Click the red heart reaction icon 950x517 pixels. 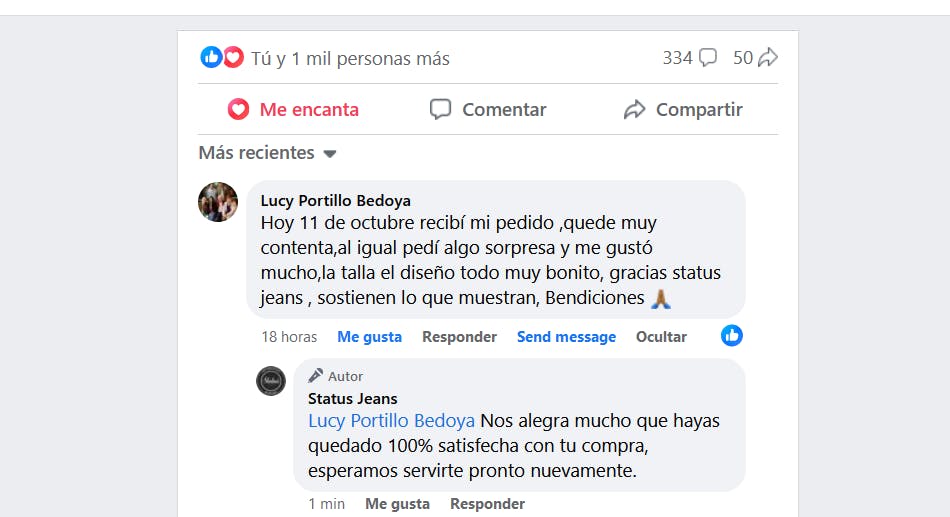pos(233,58)
